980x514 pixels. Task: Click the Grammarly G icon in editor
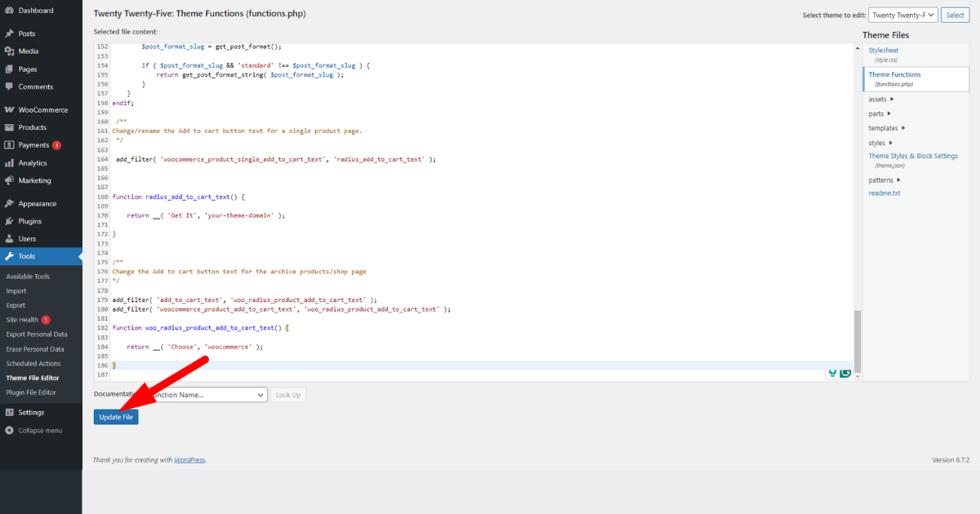pyautogui.click(x=845, y=373)
